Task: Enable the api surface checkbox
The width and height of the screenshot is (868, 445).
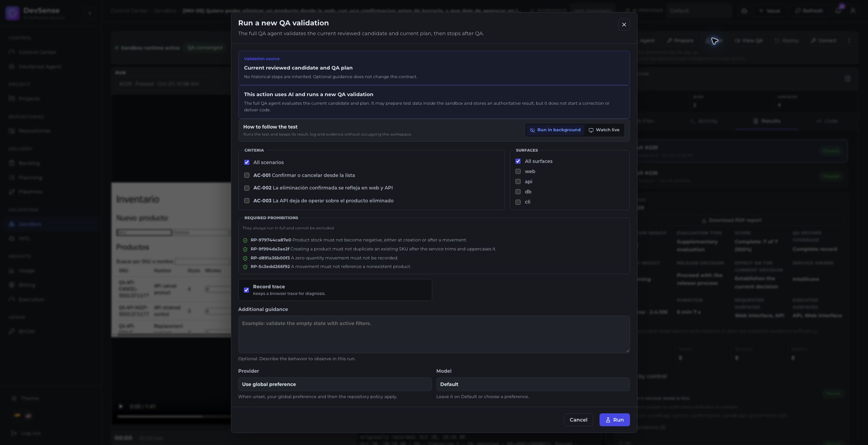Action: [x=518, y=182]
